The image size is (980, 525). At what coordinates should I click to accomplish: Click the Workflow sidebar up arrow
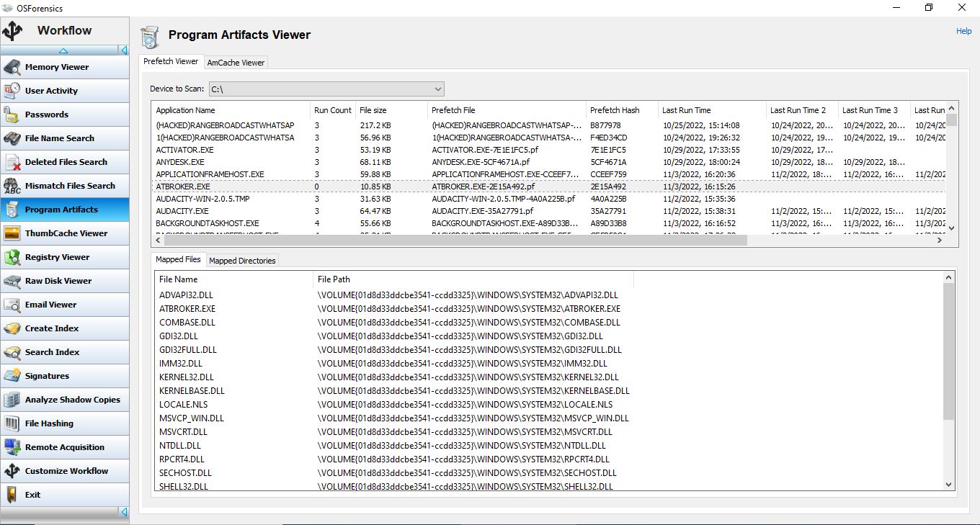pyautogui.click(x=63, y=50)
